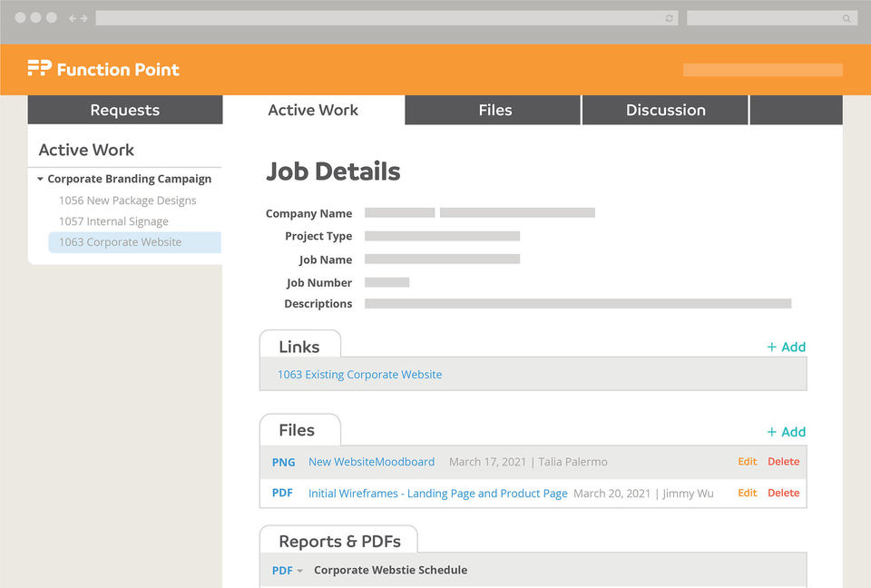Open the New WebsiteMoodboard file
Screen dimensions: 871x588
(371, 462)
